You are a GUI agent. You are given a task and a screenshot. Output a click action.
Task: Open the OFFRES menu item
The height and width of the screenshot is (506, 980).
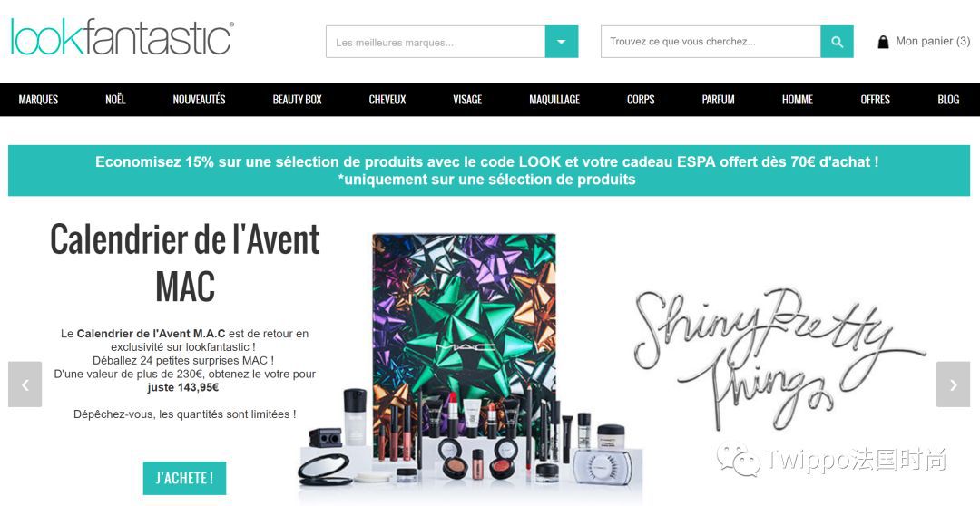coord(875,100)
